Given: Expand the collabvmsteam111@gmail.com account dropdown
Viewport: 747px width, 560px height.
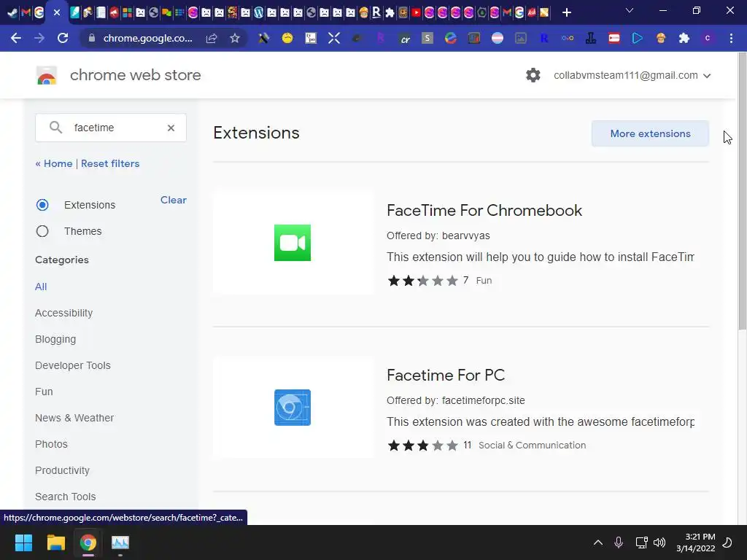Looking at the screenshot, I should pos(632,75).
